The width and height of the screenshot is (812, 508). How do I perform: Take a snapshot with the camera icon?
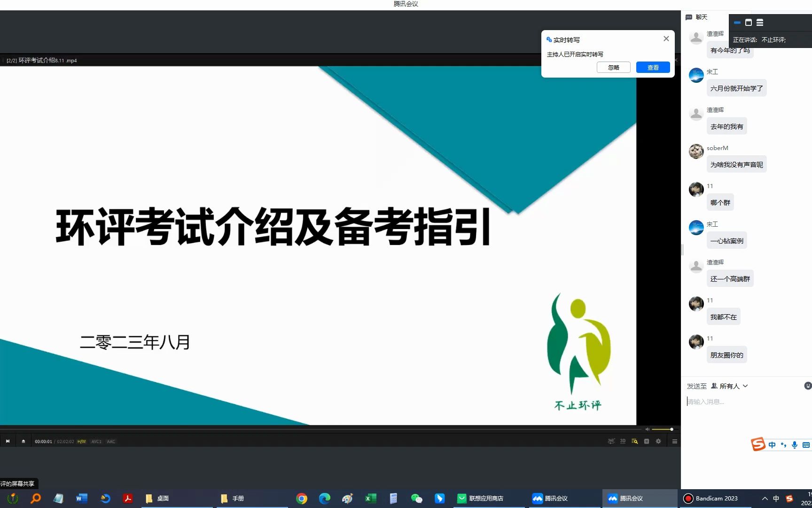pyautogui.click(x=647, y=441)
